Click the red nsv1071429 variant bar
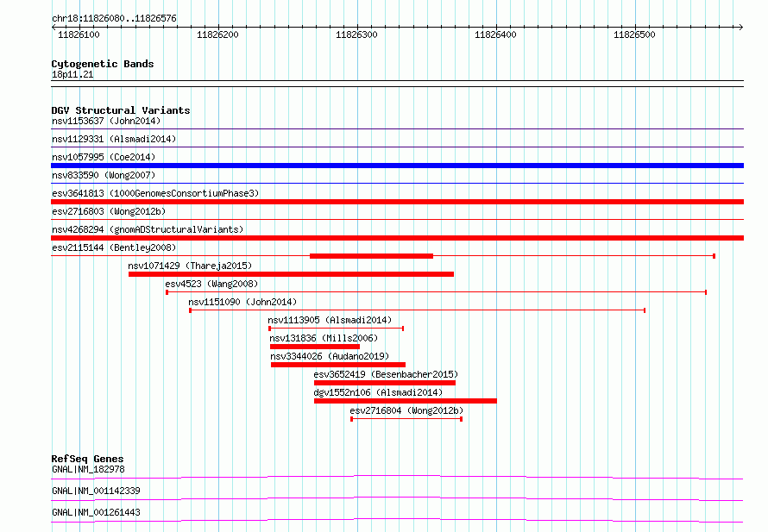The height and width of the screenshot is (532, 768). (291, 274)
